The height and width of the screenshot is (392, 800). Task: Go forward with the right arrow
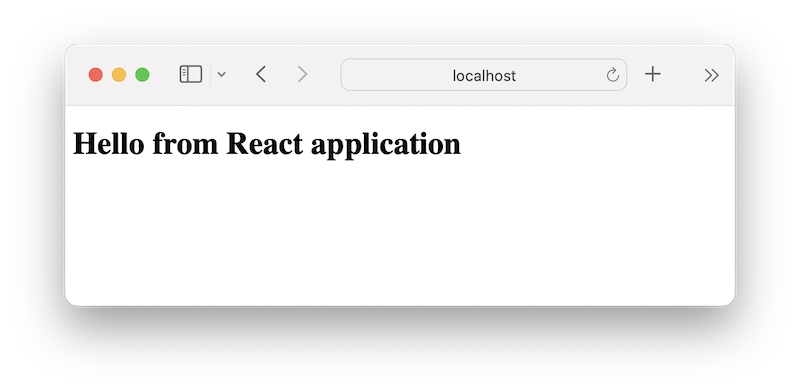click(302, 75)
